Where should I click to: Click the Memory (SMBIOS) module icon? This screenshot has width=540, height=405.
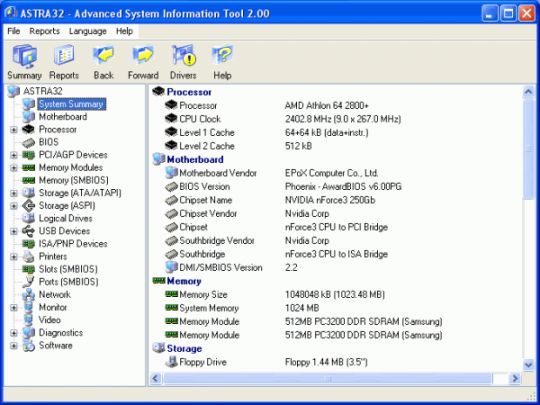click(x=29, y=180)
